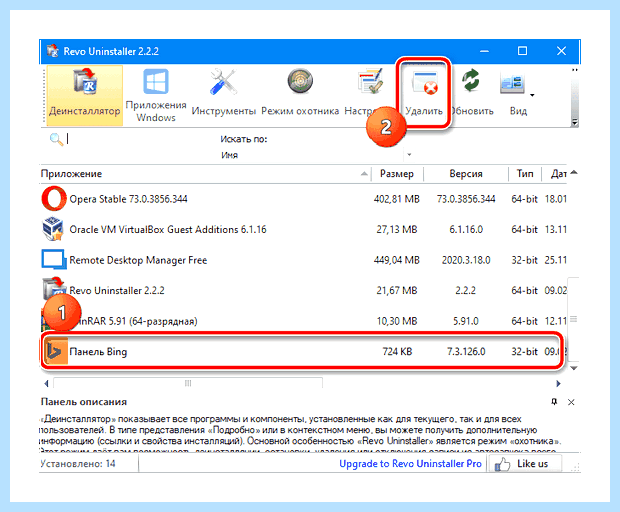Click the 6.1.16.0 version cell

click(x=466, y=229)
